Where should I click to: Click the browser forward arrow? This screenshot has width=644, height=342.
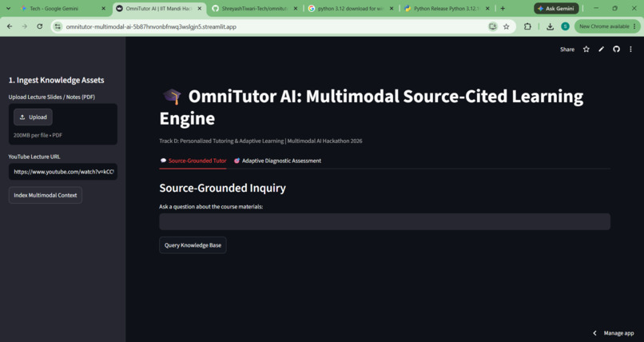(25, 26)
